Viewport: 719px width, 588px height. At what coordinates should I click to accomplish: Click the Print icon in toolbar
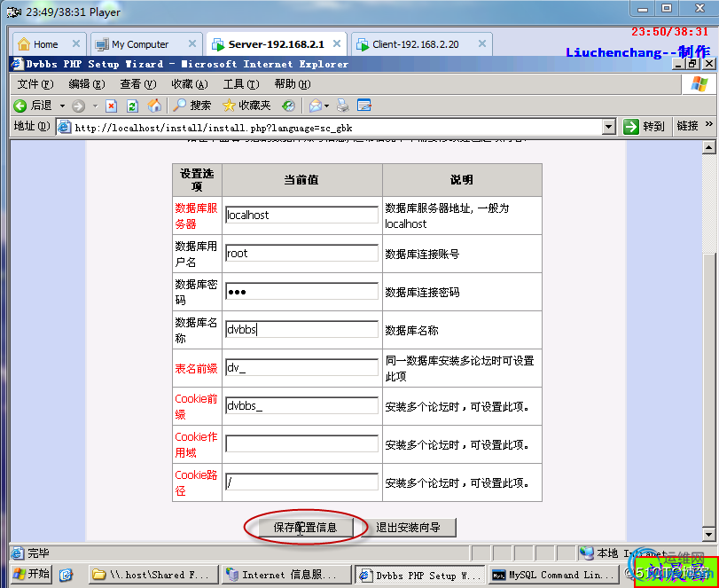(x=342, y=106)
